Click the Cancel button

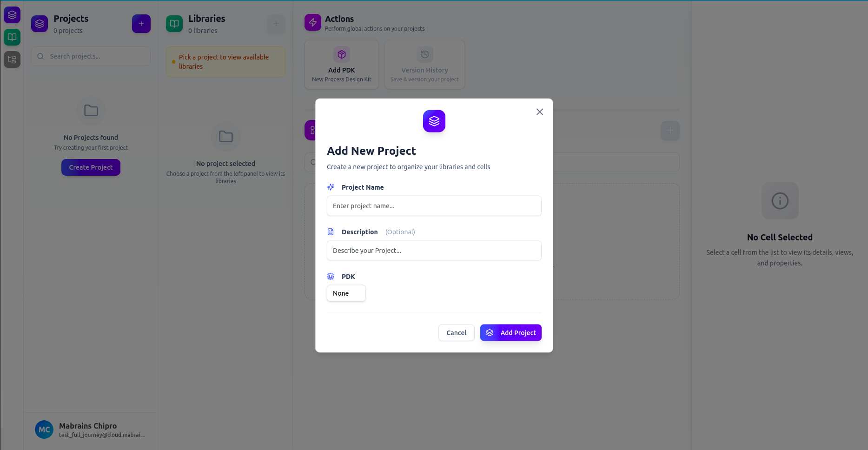click(x=456, y=332)
